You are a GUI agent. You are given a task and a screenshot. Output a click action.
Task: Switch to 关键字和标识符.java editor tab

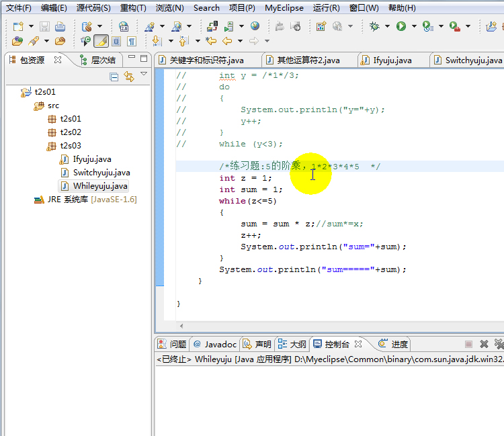tap(207, 60)
